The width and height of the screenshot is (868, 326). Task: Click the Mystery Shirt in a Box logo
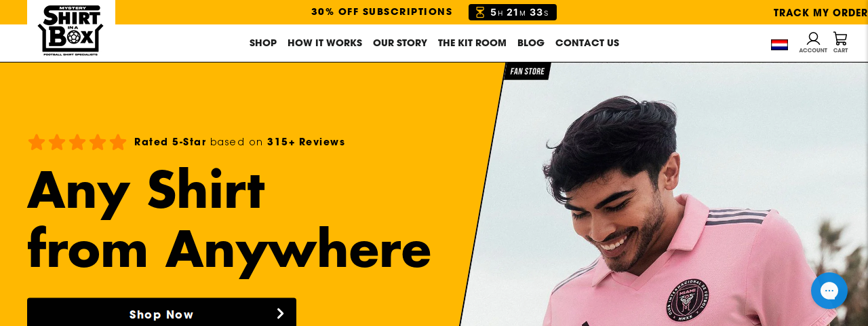tap(71, 30)
